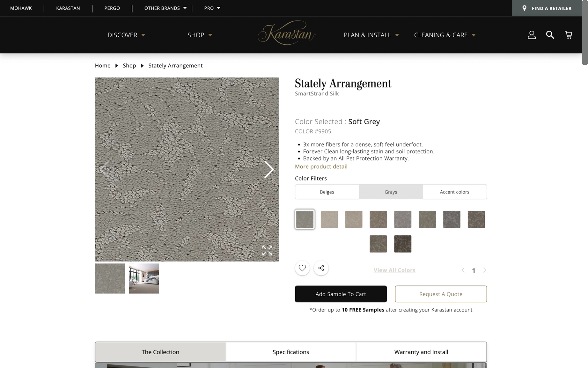Click the share icon button
The height and width of the screenshot is (368, 588).
pyautogui.click(x=321, y=268)
